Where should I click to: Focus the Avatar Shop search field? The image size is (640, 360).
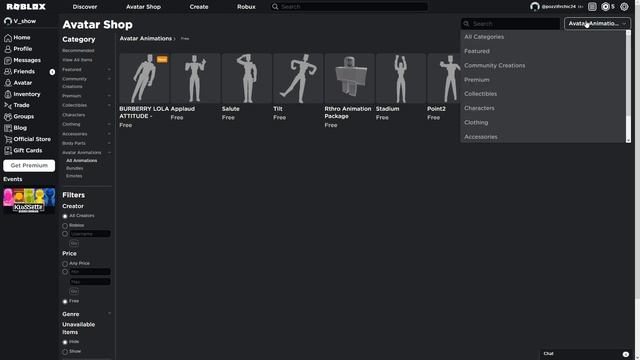pos(511,24)
